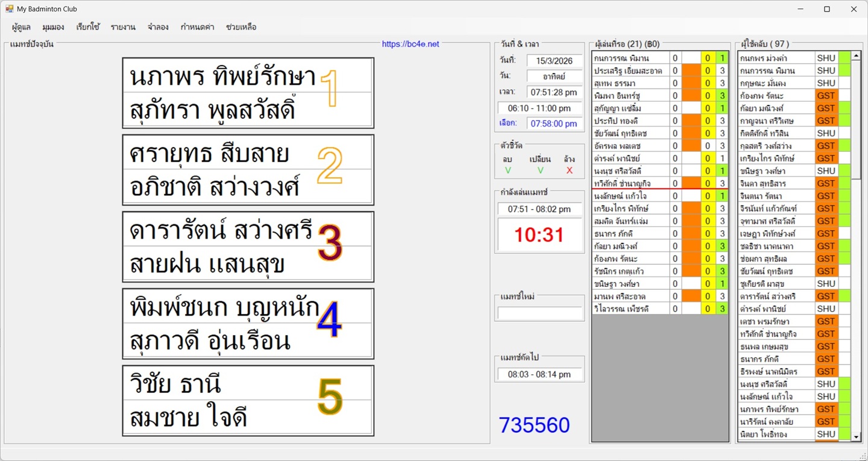The height and width of the screenshot is (461, 868).
Task: Toggle the green V under ลบ
Action: pos(508,171)
